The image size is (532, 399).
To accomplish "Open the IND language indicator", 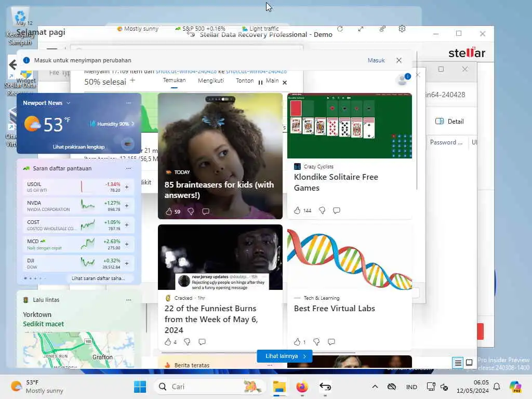I will tap(411, 387).
